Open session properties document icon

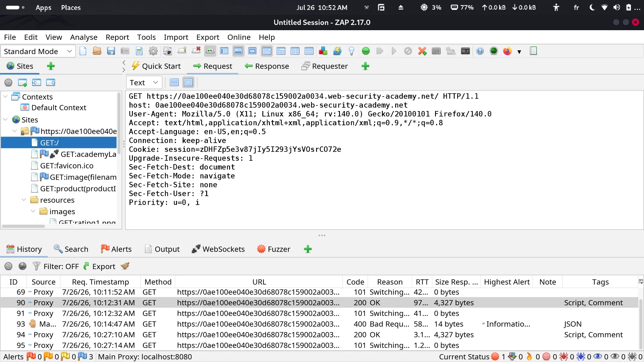139,51
